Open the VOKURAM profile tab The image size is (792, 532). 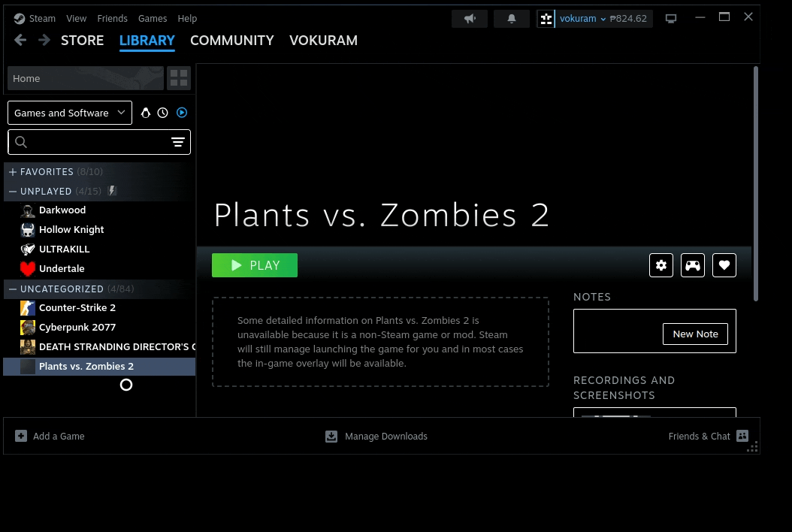pos(323,41)
